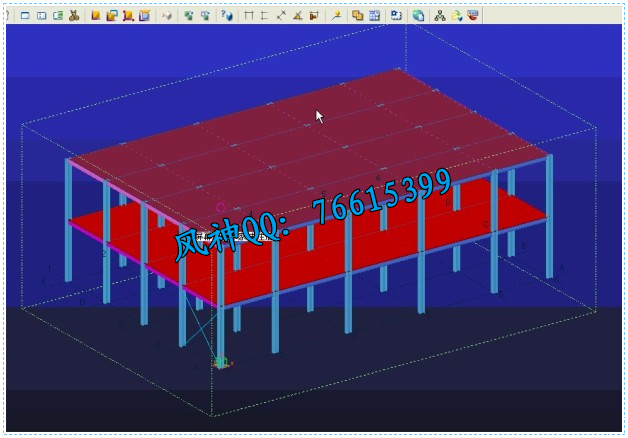Click the help question mark toolbar icon
Image resolution: width=628 pixels, height=438 pixels.
pos(227,16)
